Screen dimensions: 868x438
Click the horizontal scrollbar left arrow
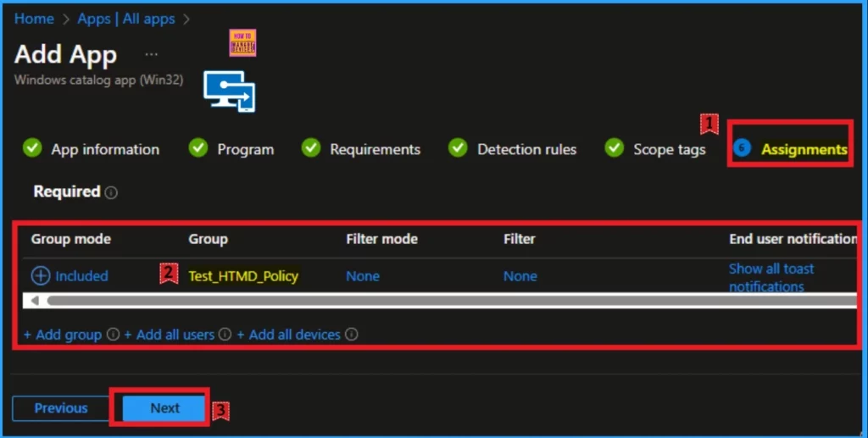tap(35, 301)
